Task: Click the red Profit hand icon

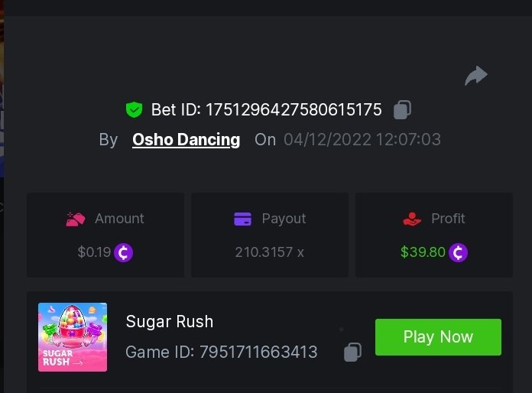Action: [x=412, y=219]
